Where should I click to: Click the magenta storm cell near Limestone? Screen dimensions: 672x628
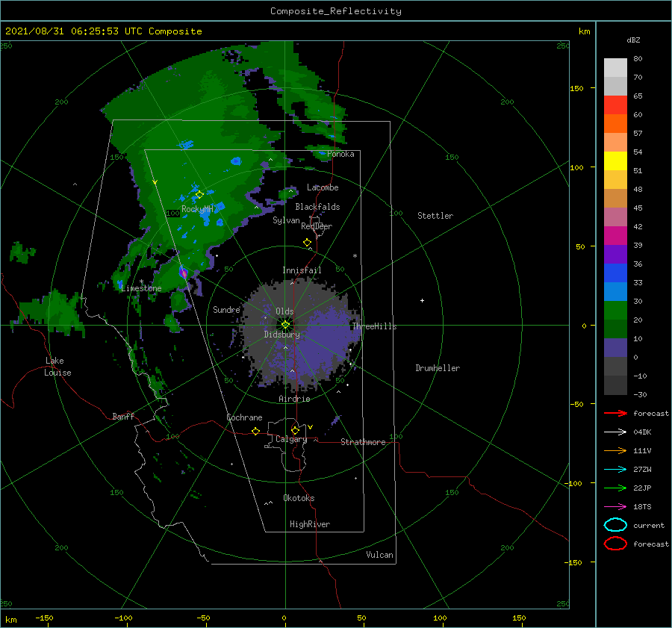[x=184, y=273]
